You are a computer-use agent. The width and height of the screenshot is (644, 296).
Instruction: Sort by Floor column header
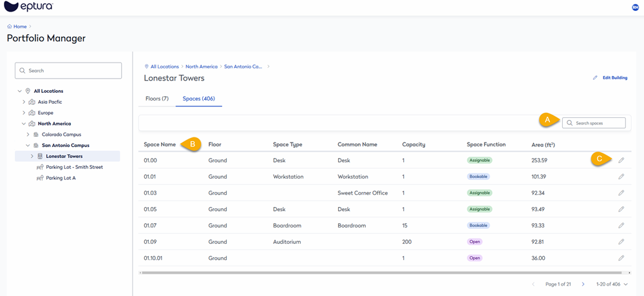pyautogui.click(x=215, y=144)
